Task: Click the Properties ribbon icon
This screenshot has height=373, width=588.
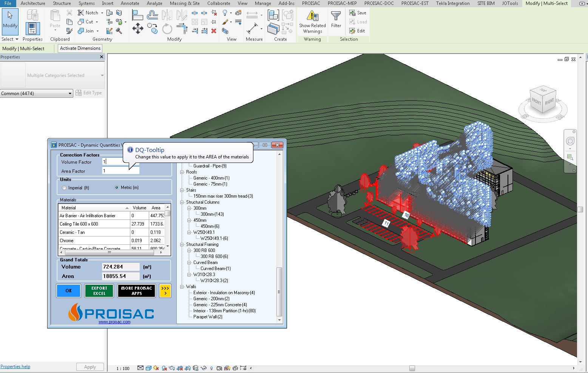Action: [x=32, y=29]
